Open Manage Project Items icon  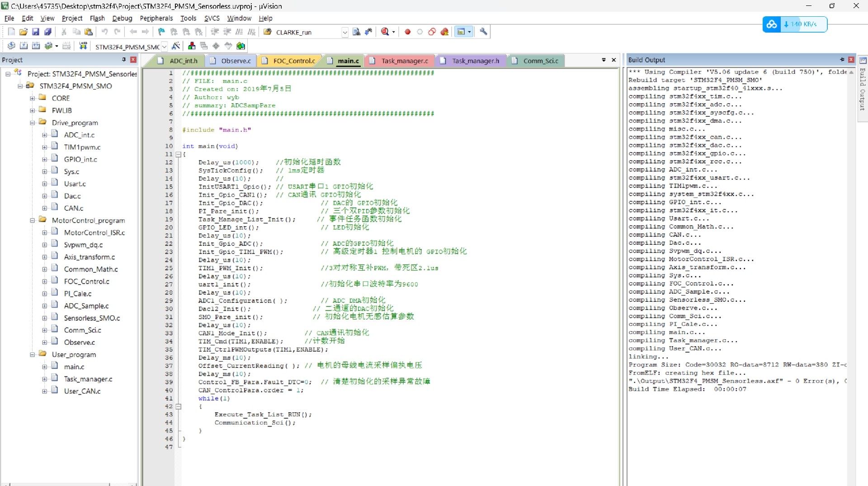[192, 46]
